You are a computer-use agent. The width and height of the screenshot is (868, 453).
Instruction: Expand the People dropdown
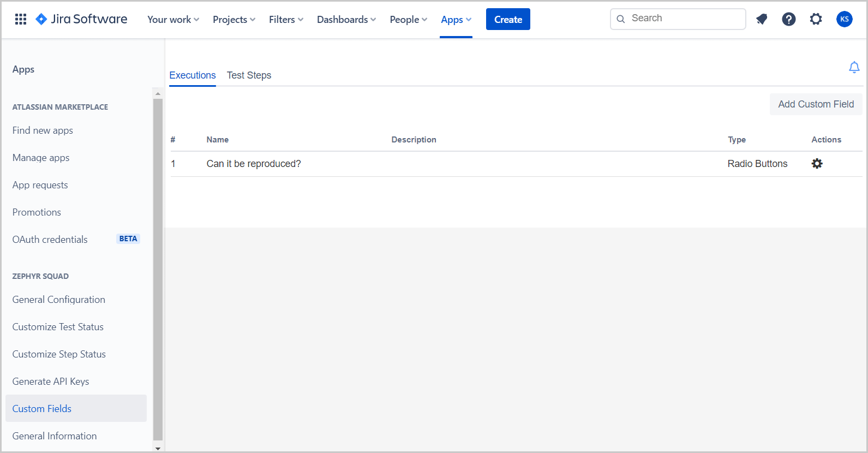coord(409,20)
